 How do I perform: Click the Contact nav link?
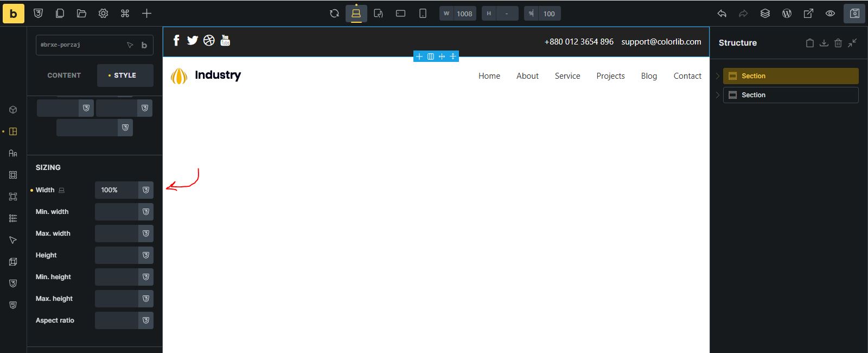pyautogui.click(x=687, y=76)
